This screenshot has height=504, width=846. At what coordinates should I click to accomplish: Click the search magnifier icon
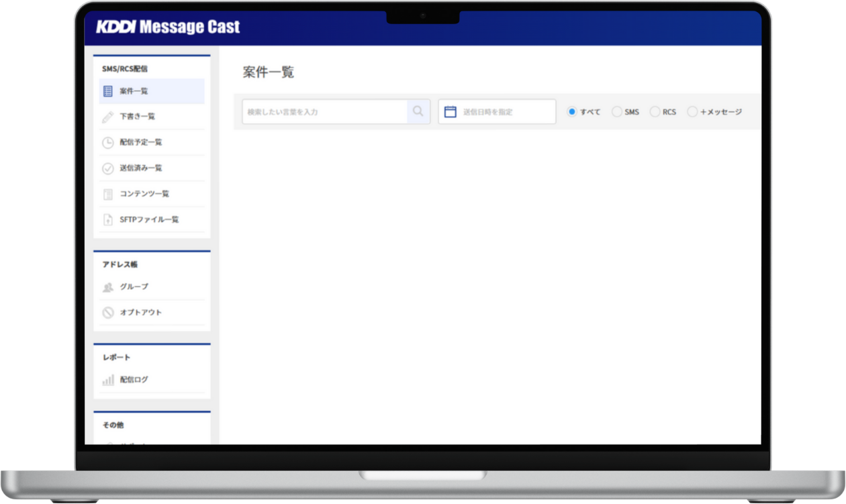coord(418,111)
